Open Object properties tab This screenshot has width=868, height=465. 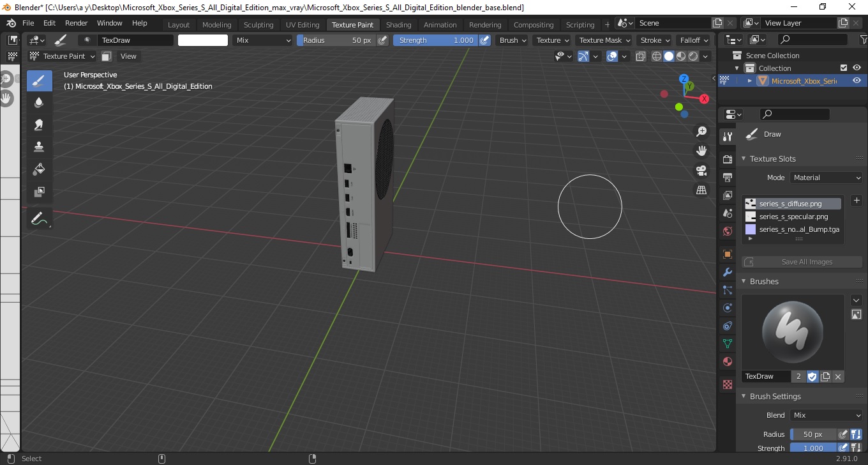click(727, 254)
